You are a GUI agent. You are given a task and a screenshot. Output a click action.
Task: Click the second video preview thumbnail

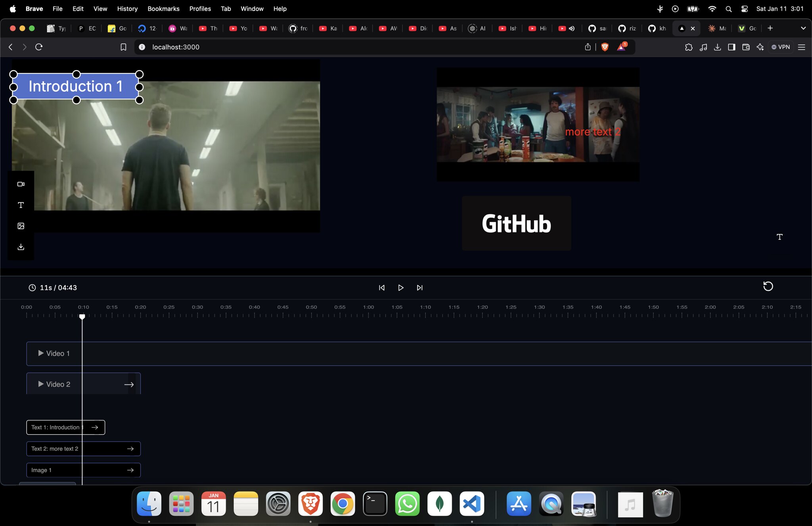point(538,125)
